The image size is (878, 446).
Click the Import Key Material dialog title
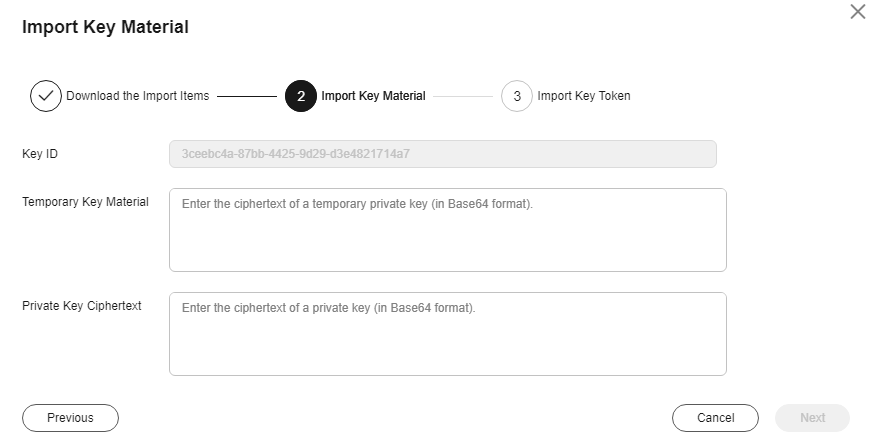105,27
